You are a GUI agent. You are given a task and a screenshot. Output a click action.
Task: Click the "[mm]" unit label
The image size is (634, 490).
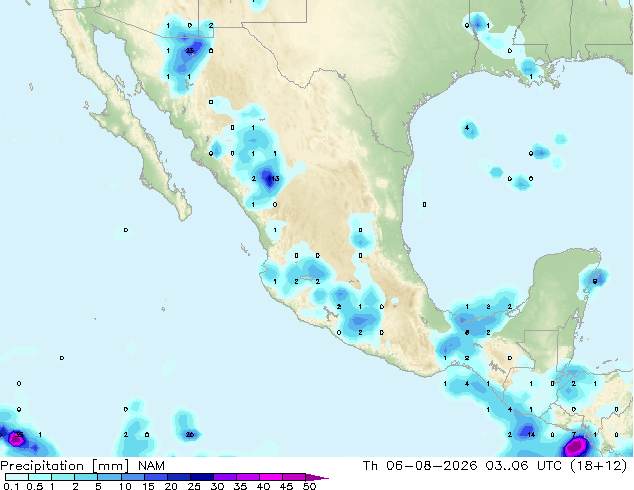tap(110, 466)
